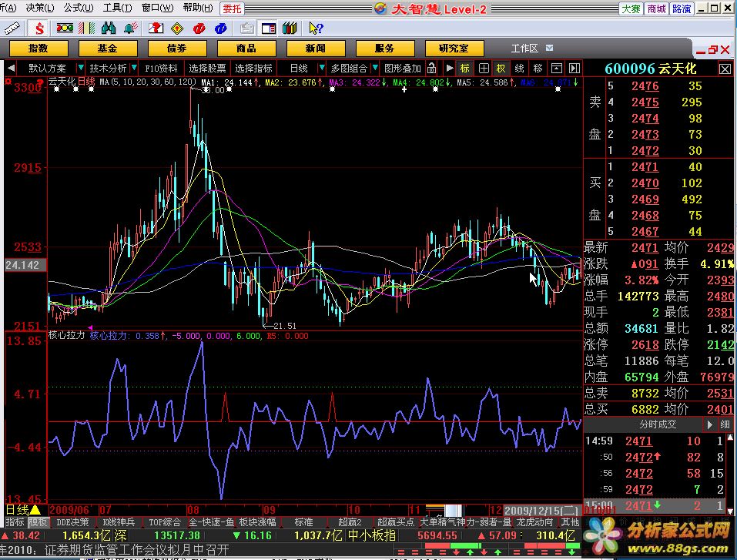Click the striped pattern columns icon
This screenshot has height=560, width=737.
click(x=86, y=29)
